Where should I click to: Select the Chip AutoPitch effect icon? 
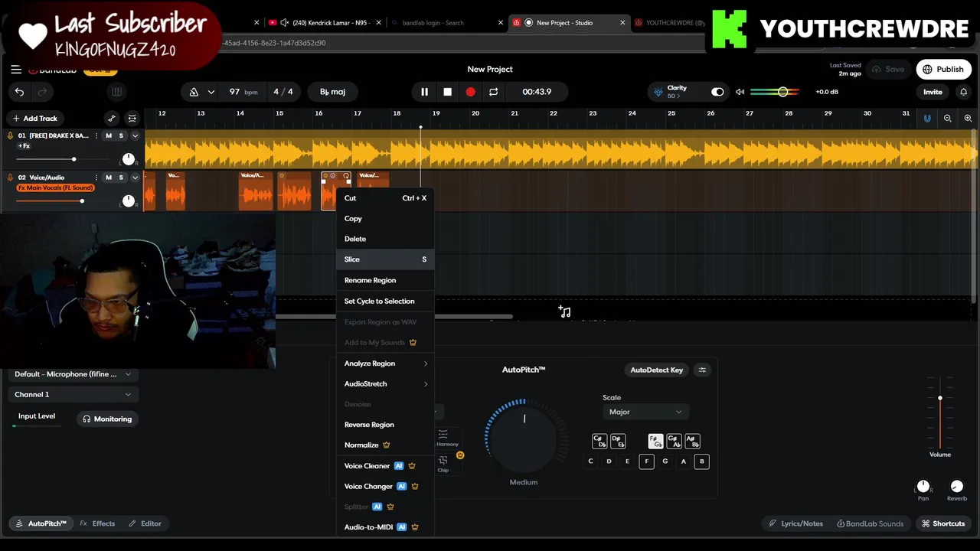coord(443,464)
